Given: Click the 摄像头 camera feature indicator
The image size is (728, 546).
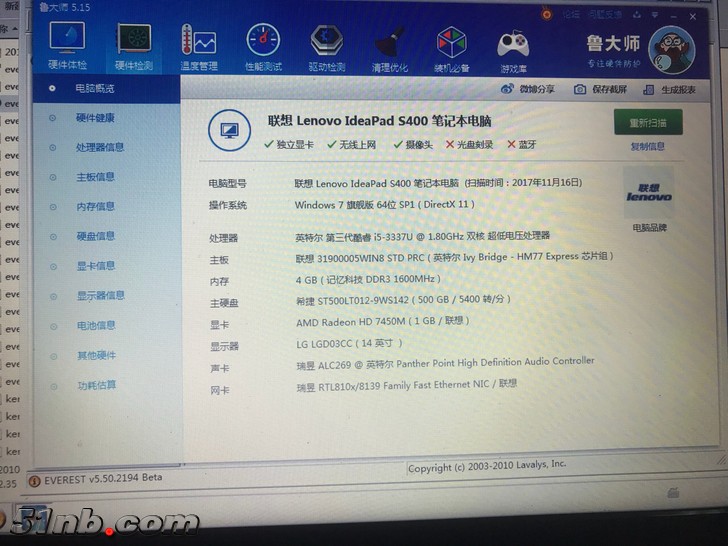Looking at the screenshot, I should click(413, 144).
